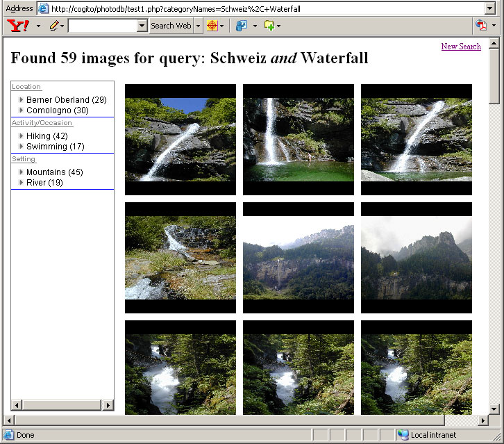Click the Search Web button
This screenshot has height=444, width=504.
click(x=171, y=26)
